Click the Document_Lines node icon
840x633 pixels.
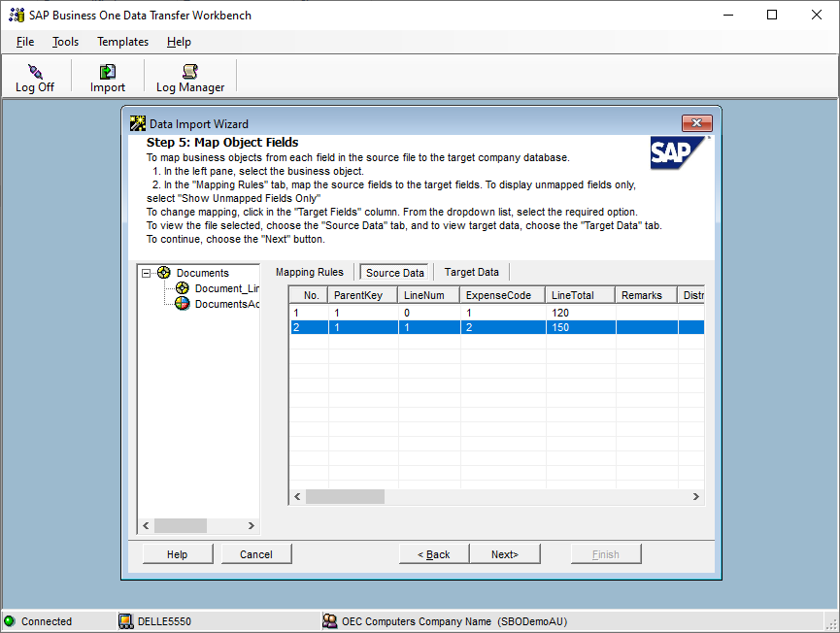(183, 288)
